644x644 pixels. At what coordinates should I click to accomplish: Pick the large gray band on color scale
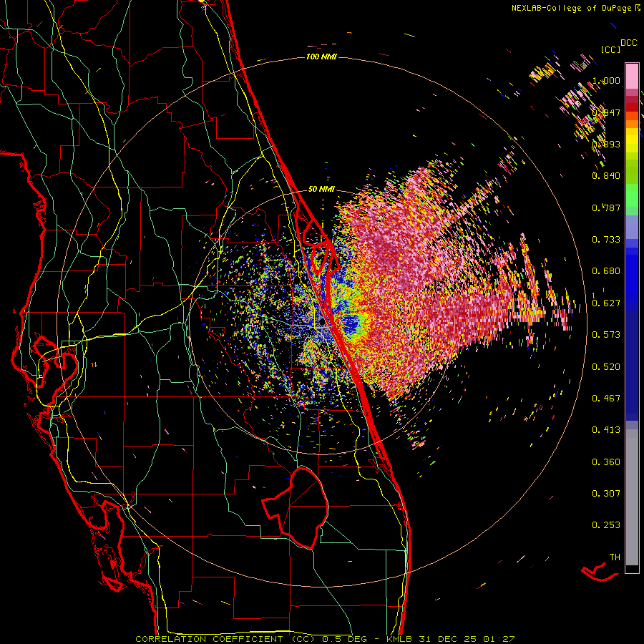coord(632,497)
